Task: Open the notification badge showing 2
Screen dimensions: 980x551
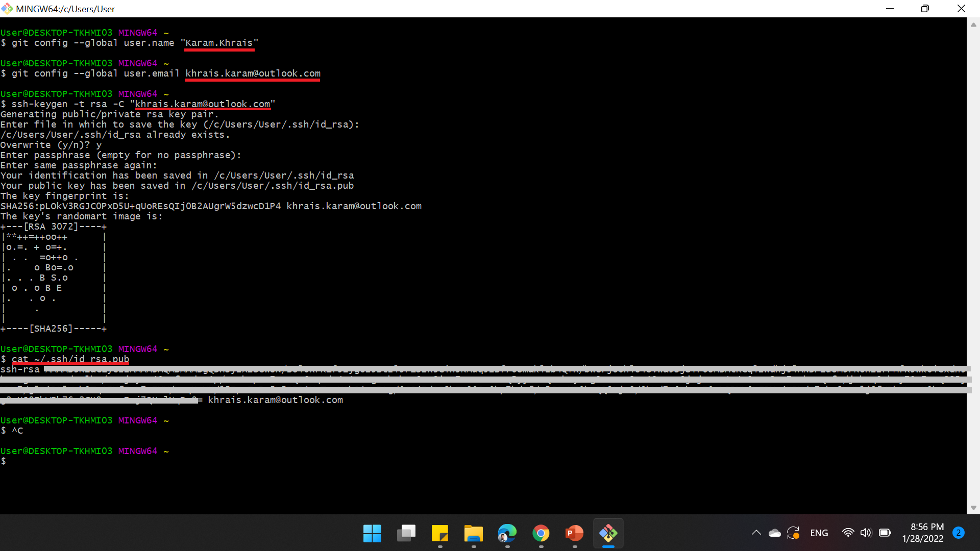Action: coord(959,533)
